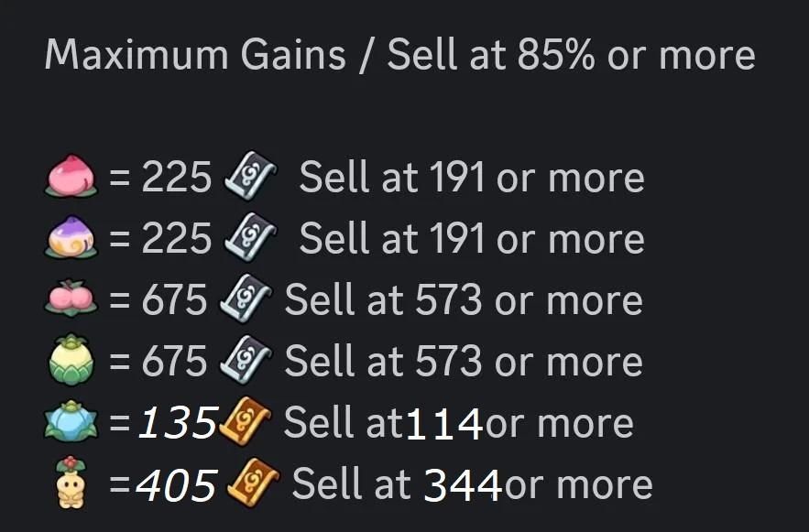This screenshot has height=532, width=809.
Task: Select the silver ticket beside the twin peaches
Action: pos(246,300)
